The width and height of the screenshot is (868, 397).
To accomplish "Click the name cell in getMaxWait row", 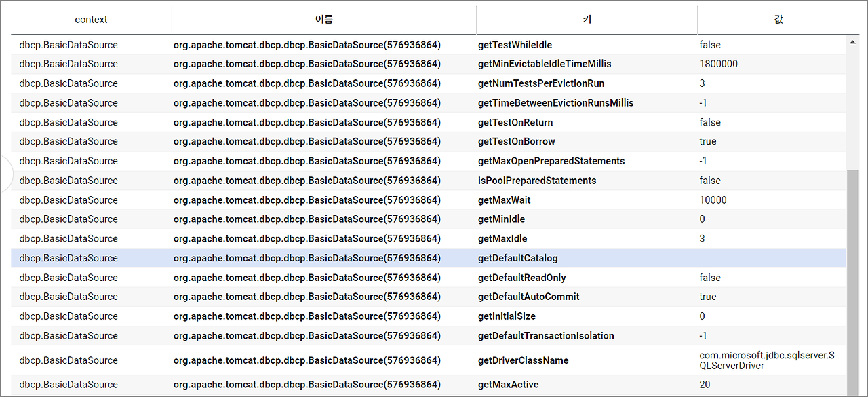I will [307, 200].
